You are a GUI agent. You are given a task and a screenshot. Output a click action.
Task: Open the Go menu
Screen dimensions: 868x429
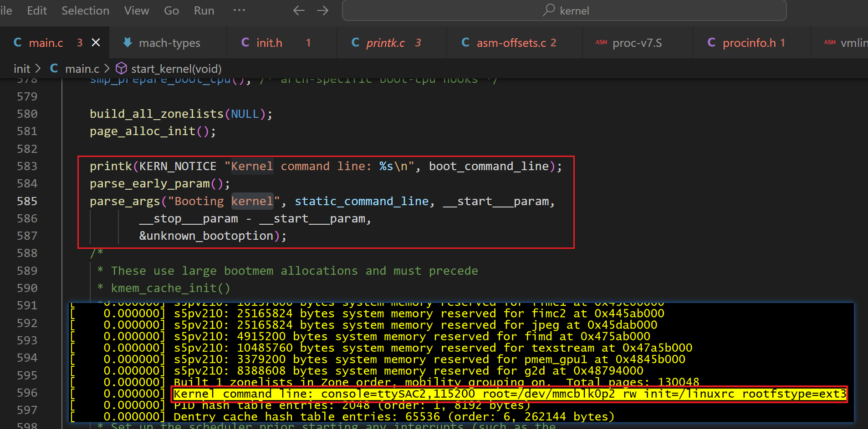pos(171,10)
